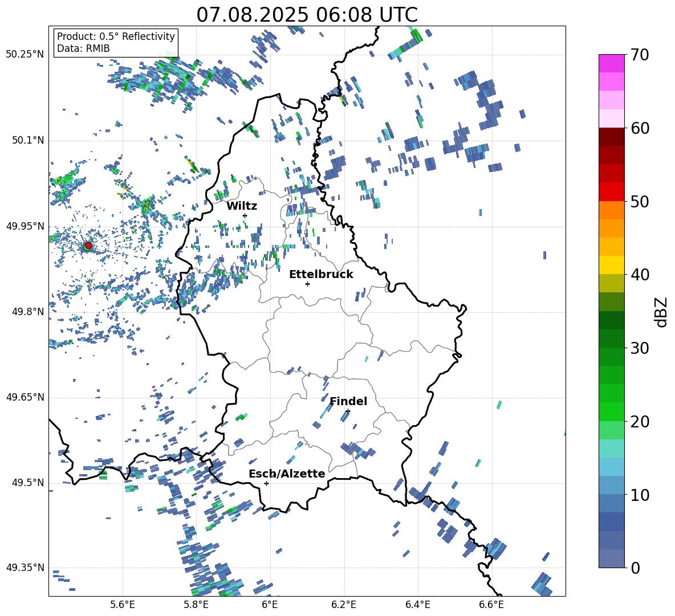Click the 5.6°E longitude label
675x616 pixels.
(123, 605)
